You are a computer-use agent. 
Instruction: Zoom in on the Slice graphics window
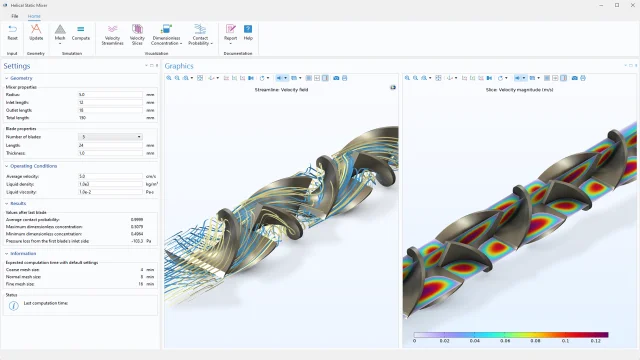407,78
